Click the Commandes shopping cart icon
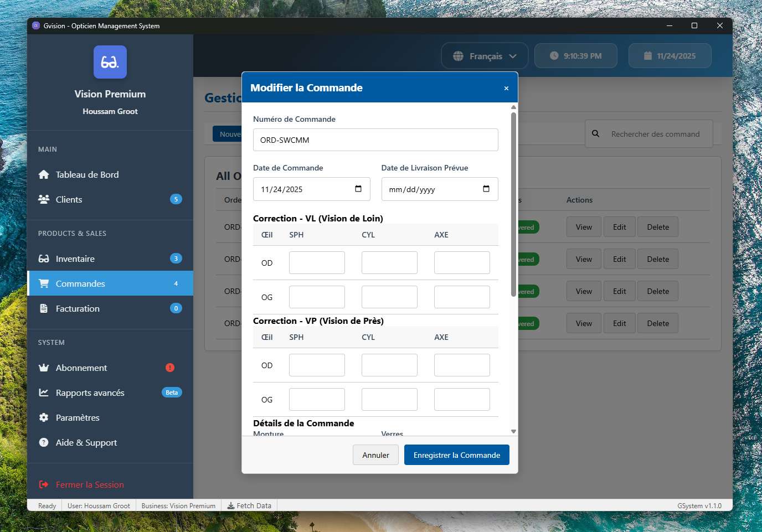The height and width of the screenshot is (532, 762). click(44, 283)
